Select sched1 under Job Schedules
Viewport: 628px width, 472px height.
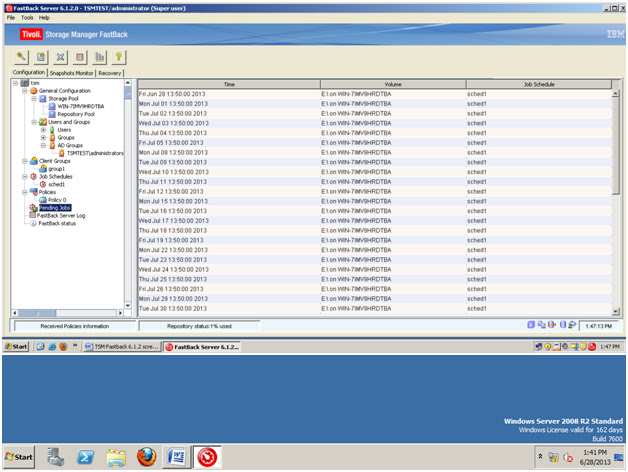pyautogui.click(x=56, y=184)
